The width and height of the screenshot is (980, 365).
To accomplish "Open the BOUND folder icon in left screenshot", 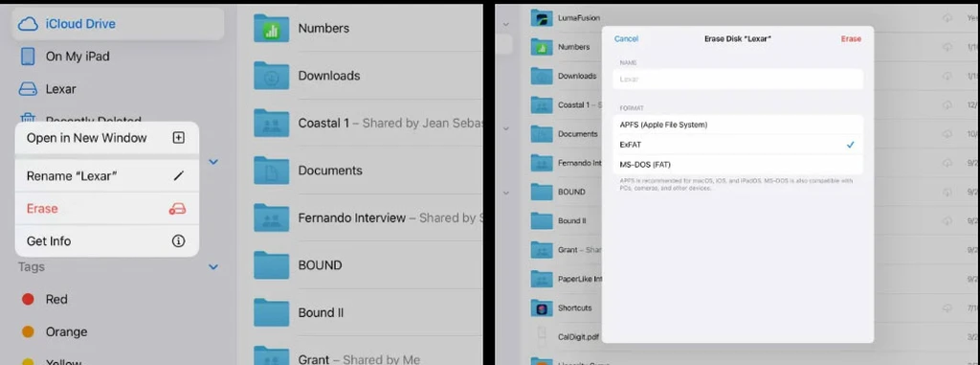I will [271, 265].
